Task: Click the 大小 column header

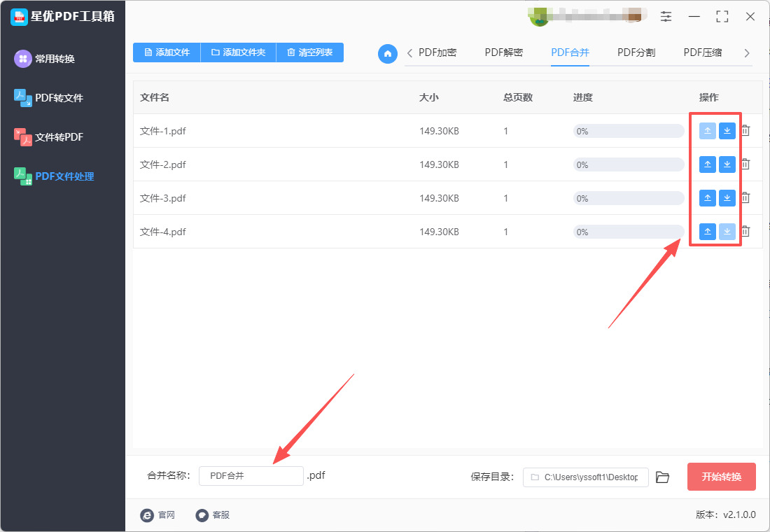Action: tap(428, 97)
